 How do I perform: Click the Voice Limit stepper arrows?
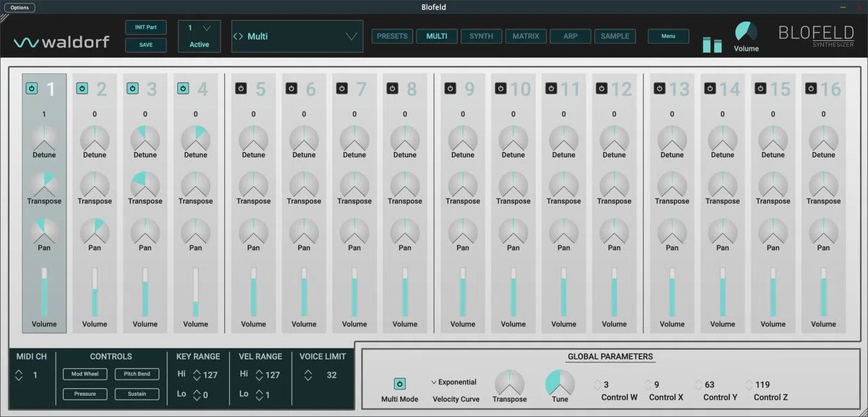coord(308,375)
